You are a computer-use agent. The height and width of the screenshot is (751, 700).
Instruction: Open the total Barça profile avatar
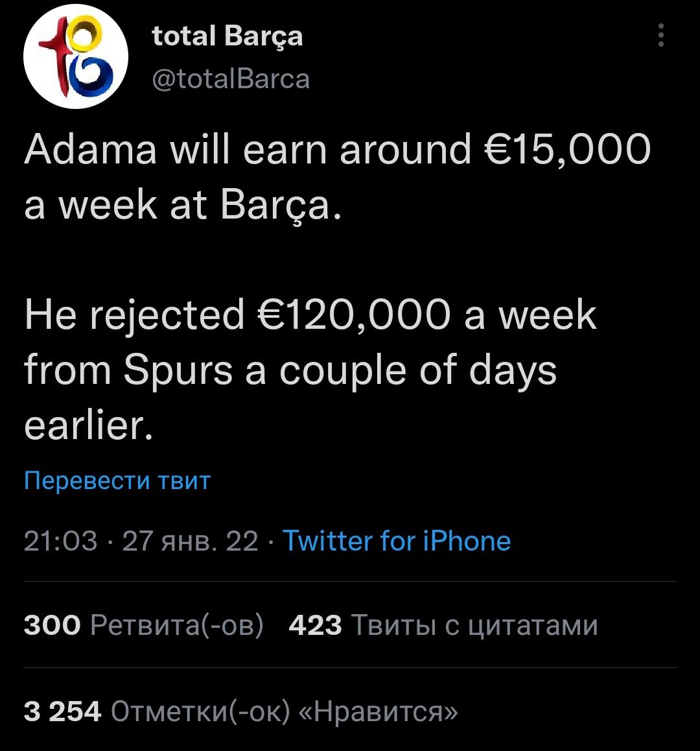76,56
